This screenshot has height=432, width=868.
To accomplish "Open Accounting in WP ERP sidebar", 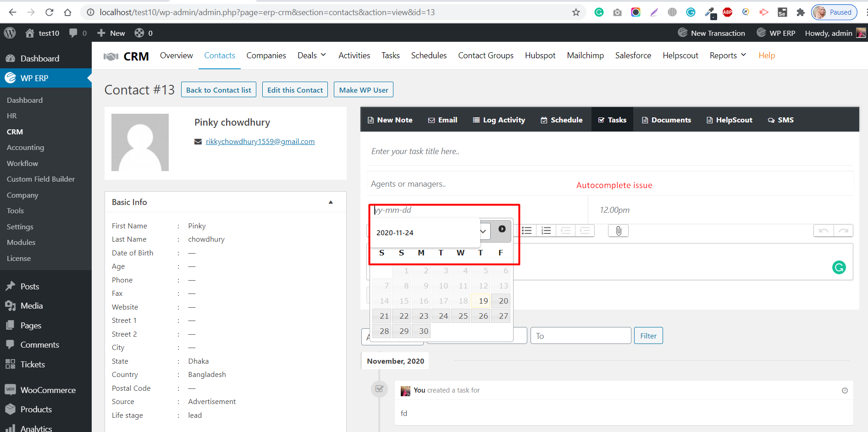I will pyautogui.click(x=25, y=147).
